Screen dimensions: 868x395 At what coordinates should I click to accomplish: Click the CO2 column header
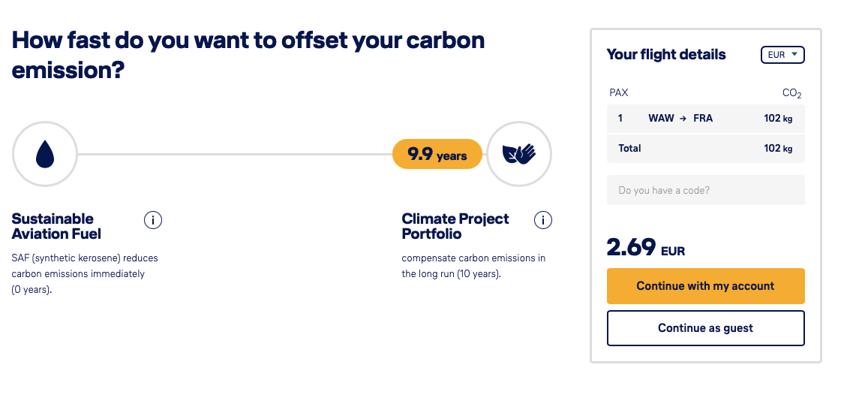pyautogui.click(x=791, y=93)
